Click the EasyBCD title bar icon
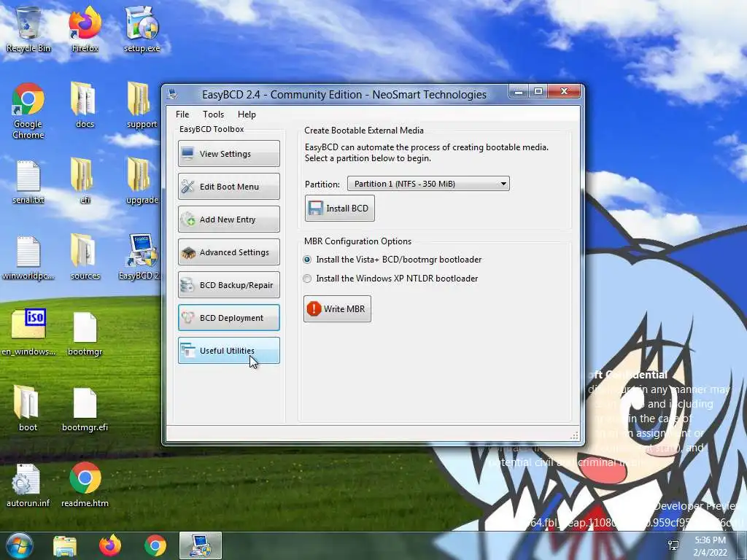The image size is (747, 560). tap(172, 94)
